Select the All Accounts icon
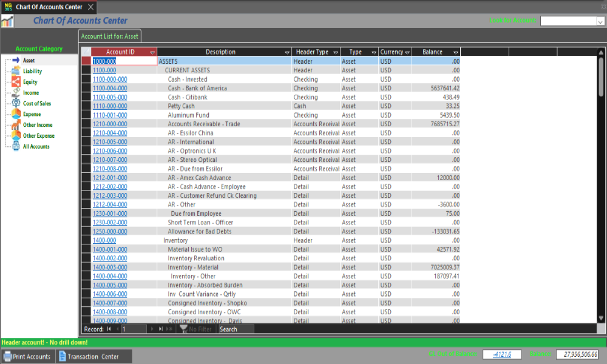The width and height of the screenshot is (607, 364). [x=16, y=147]
